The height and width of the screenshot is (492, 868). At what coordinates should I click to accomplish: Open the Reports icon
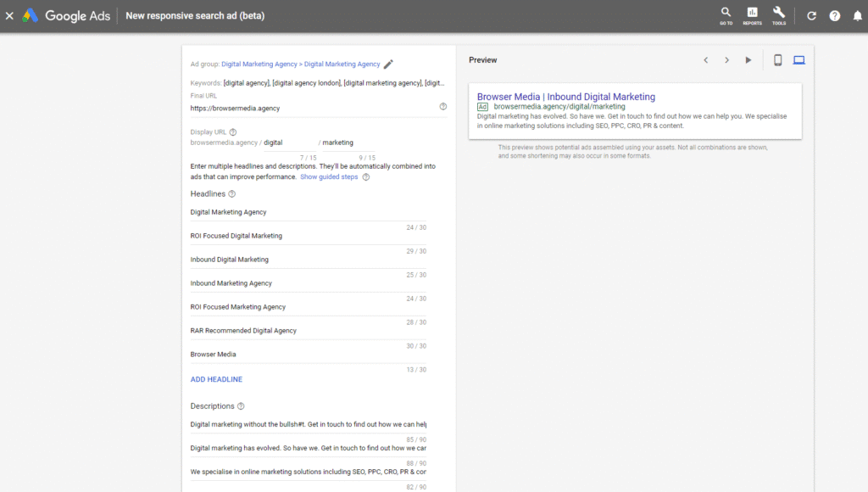click(x=753, y=15)
